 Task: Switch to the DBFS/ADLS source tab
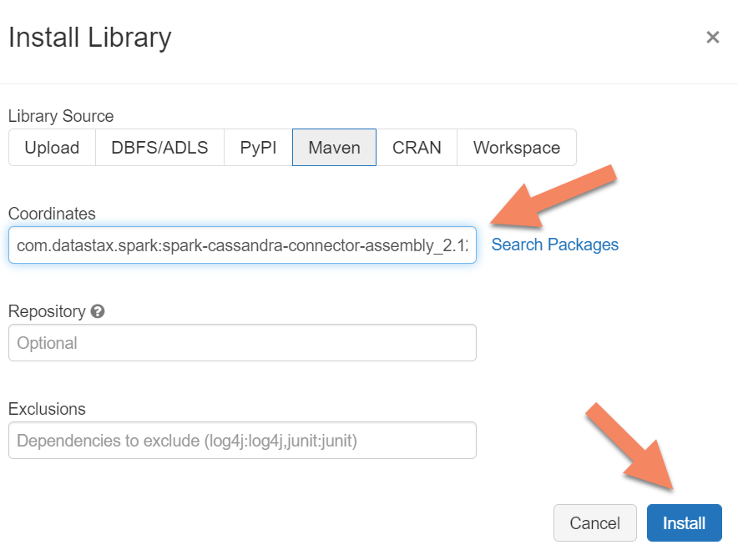point(159,147)
